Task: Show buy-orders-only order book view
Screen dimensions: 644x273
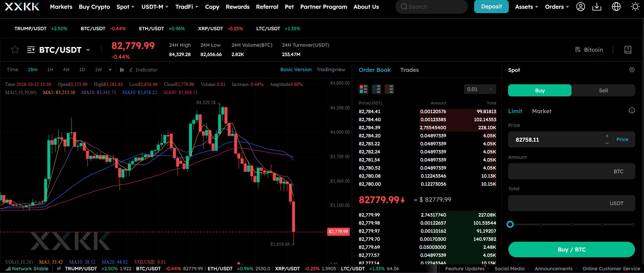Action: pyautogui.click(x=377, y=89)
